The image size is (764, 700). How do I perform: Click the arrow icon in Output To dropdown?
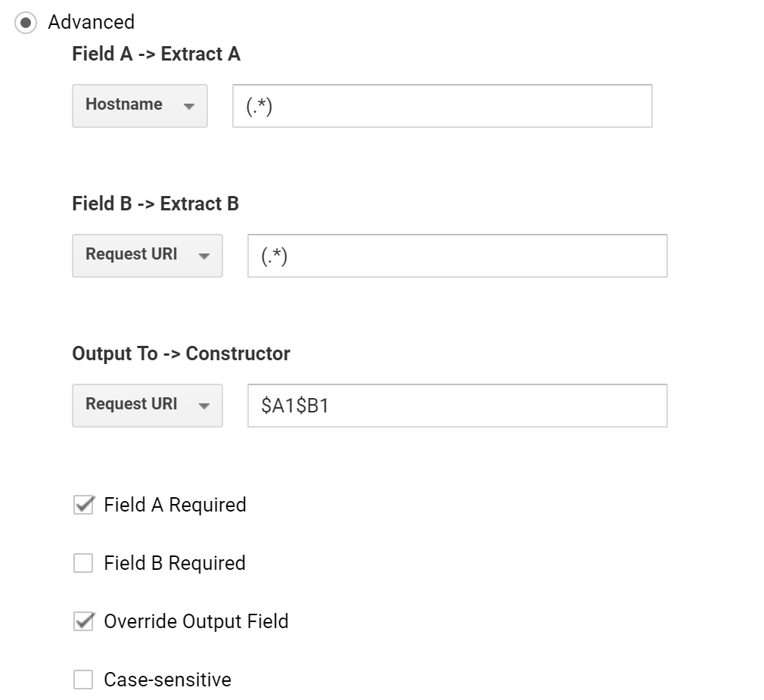203,406
